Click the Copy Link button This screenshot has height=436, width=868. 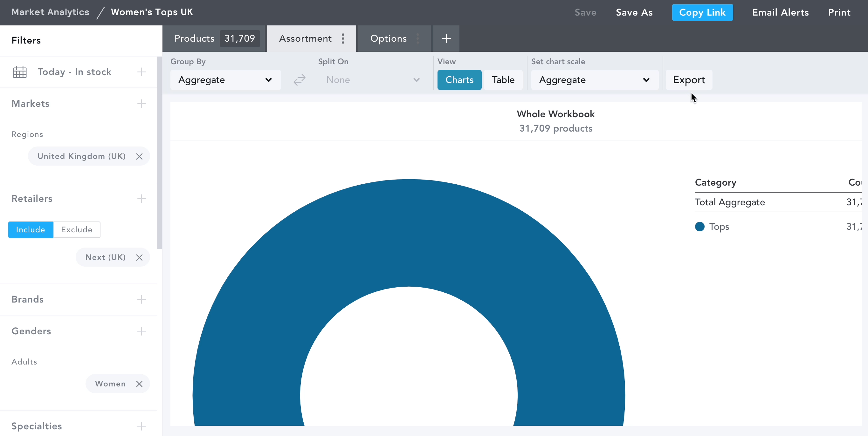coord(702,12)
